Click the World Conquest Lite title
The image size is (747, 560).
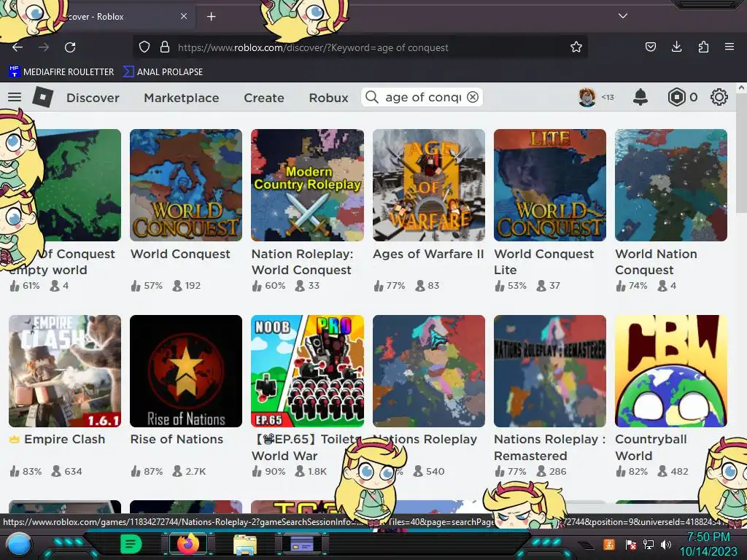point(544,262)
